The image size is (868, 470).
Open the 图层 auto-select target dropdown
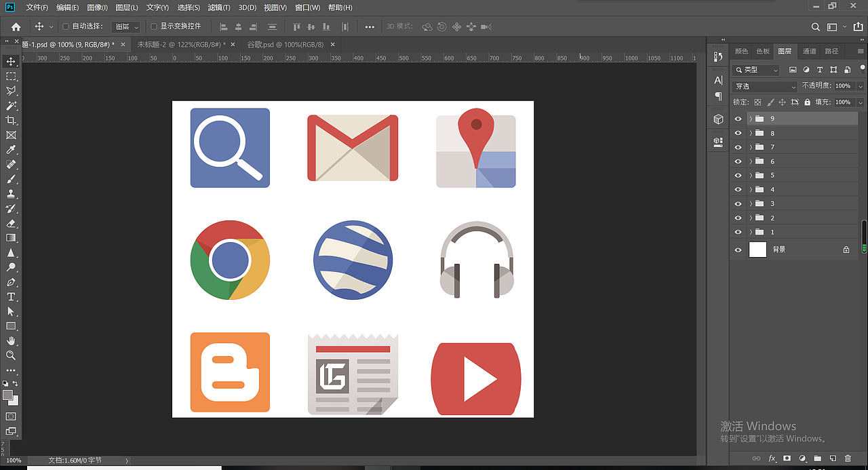[x=126, y=26]
